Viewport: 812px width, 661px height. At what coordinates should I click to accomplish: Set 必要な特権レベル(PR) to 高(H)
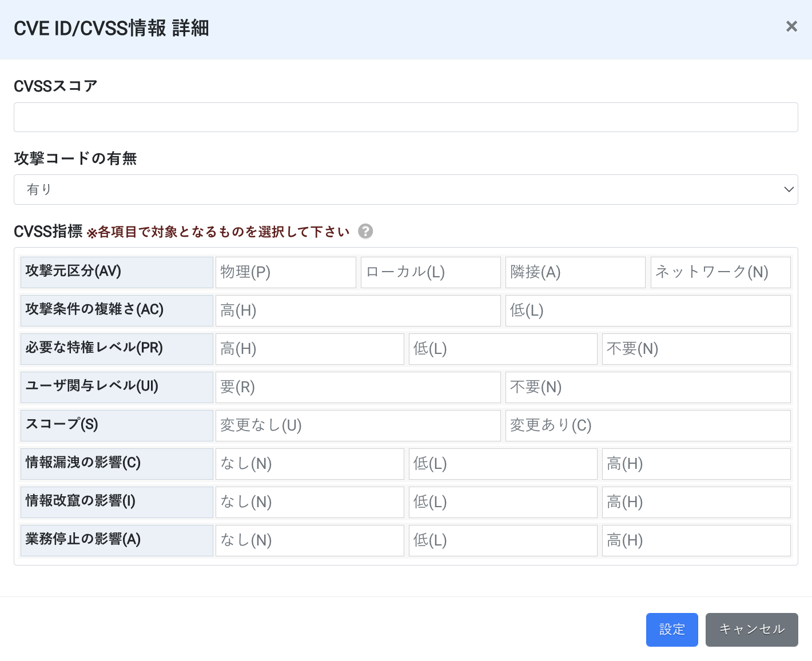[x=310, y=349]
